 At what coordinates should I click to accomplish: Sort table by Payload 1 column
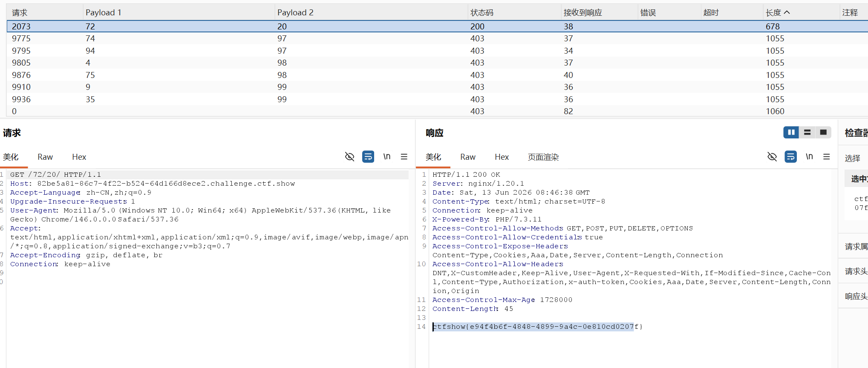pos(179,12)
